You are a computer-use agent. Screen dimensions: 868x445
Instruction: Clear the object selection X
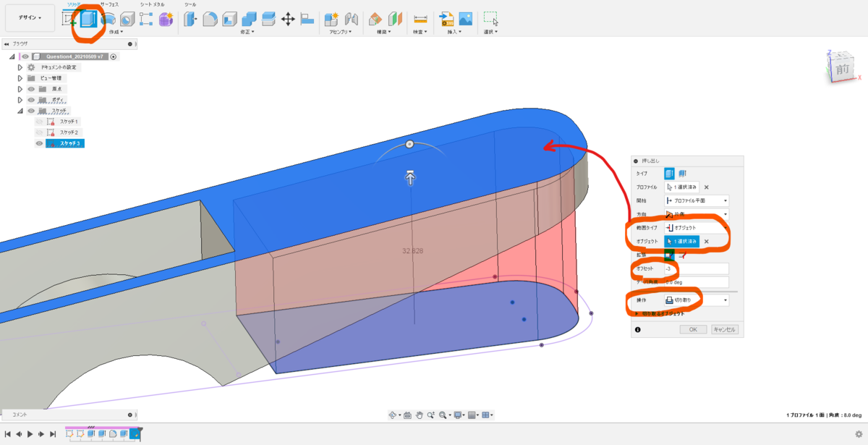[707, 241]
